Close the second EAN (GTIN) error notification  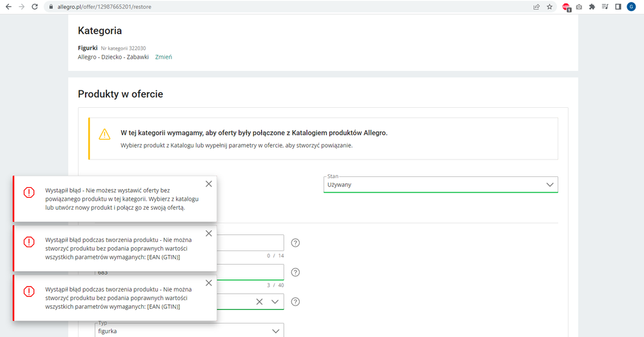(x=209, y=233)
